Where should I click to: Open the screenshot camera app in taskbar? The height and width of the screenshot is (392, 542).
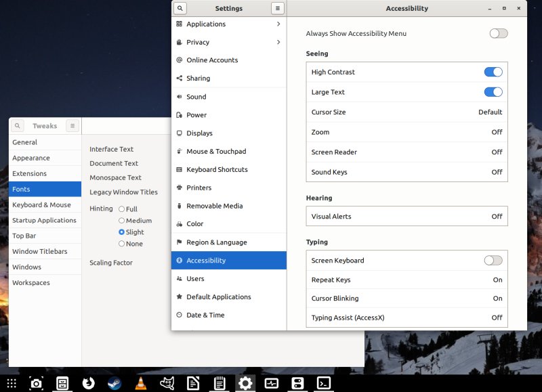coord(36,383)
